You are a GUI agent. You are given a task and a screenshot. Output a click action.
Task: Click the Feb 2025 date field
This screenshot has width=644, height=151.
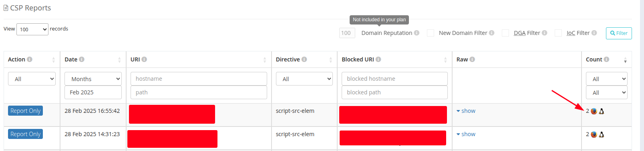click(93, 92)
